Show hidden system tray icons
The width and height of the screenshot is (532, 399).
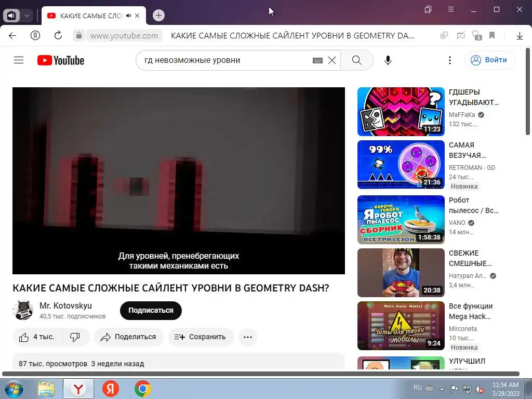(x=442, y=389)
